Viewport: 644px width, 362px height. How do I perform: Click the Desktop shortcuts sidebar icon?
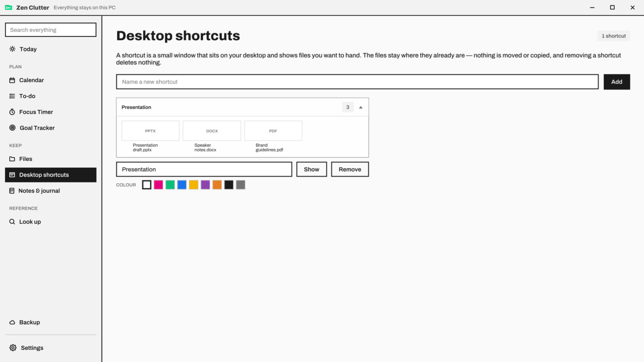pyautogui.click(x=12, y=175)
